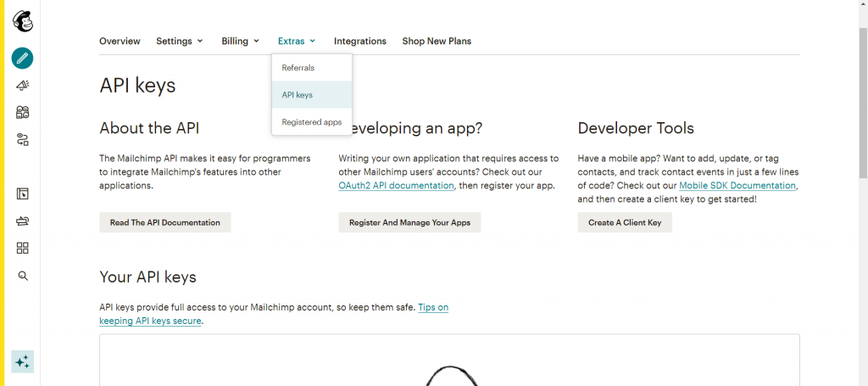Click the Search magnifier icon

(23, 276)
